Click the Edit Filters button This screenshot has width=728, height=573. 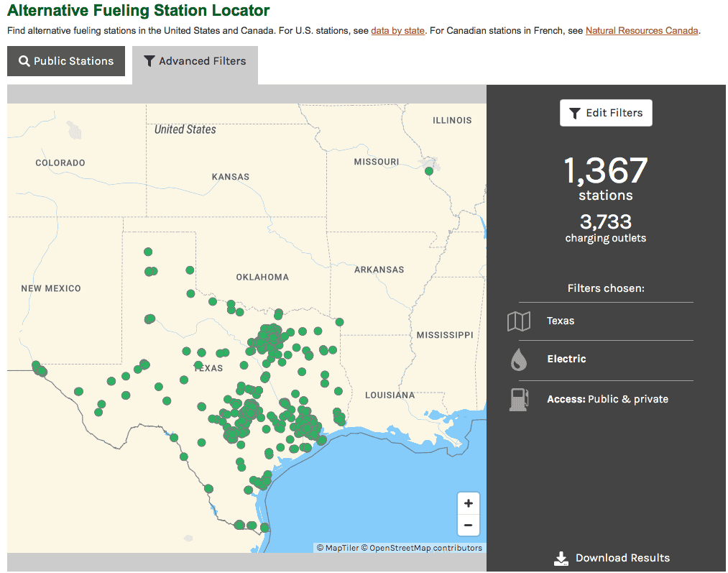(x=606, y=113)
